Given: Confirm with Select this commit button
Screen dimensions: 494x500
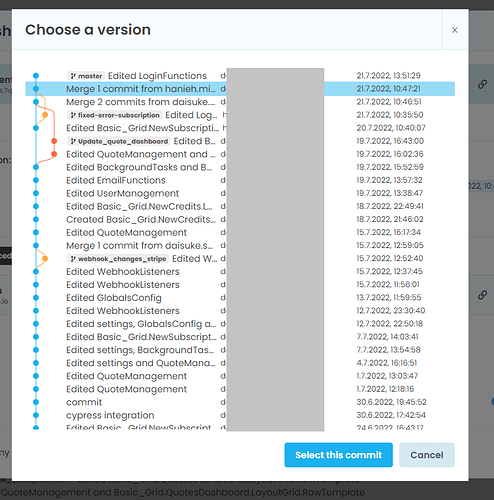Looking at the screenshot, I should [x=339, y=455].
